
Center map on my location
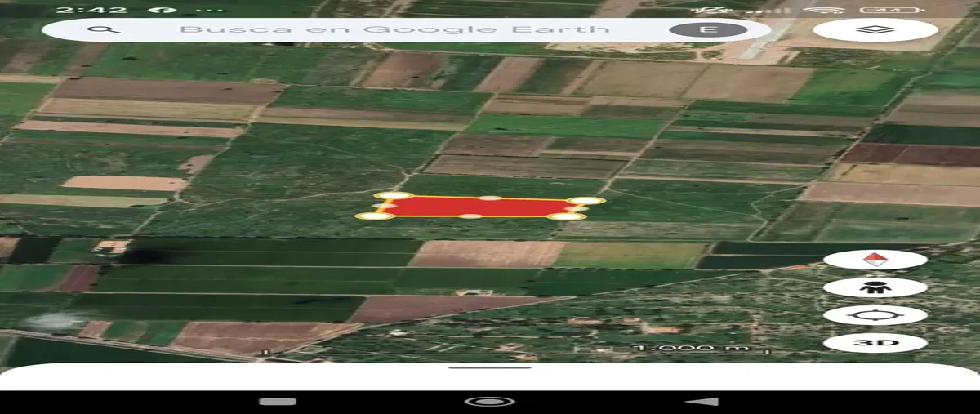click(875, 315)
